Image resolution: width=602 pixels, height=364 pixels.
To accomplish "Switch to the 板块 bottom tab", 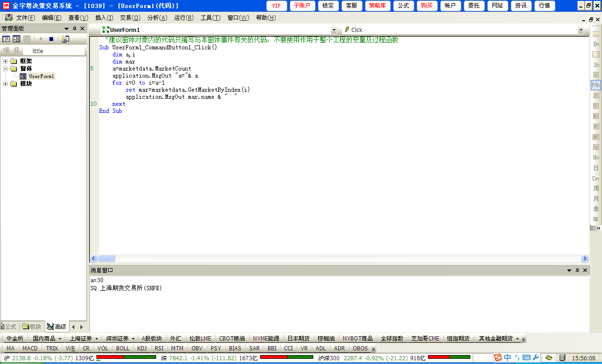I will coord(32,326).
